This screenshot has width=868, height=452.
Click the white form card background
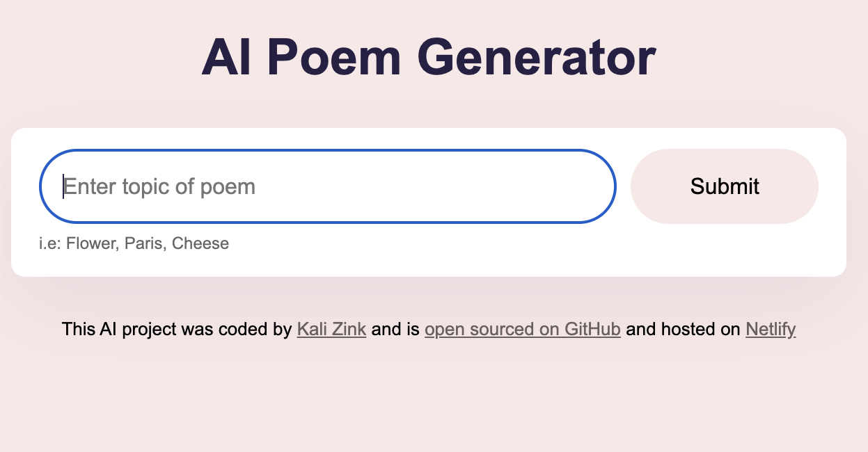(429, 264)
